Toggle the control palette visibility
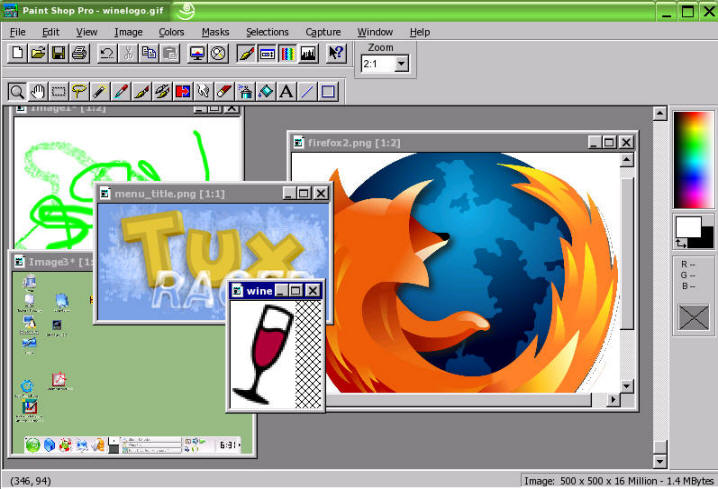Viewport: 718px width, 489px height. (267, 53)
